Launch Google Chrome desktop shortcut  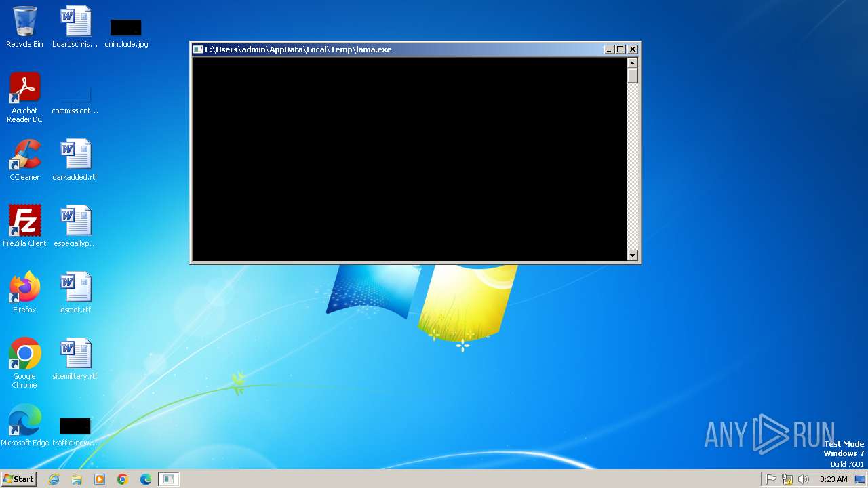pos(24,363)
